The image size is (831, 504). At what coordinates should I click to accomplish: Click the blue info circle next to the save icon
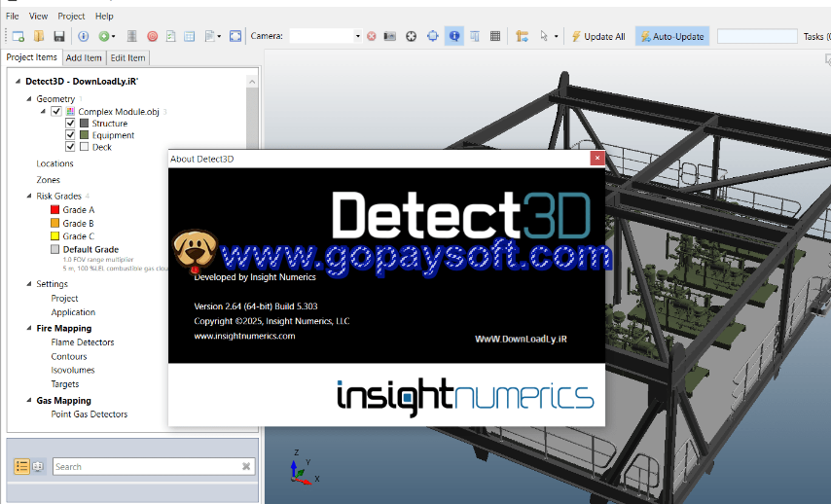84,36
